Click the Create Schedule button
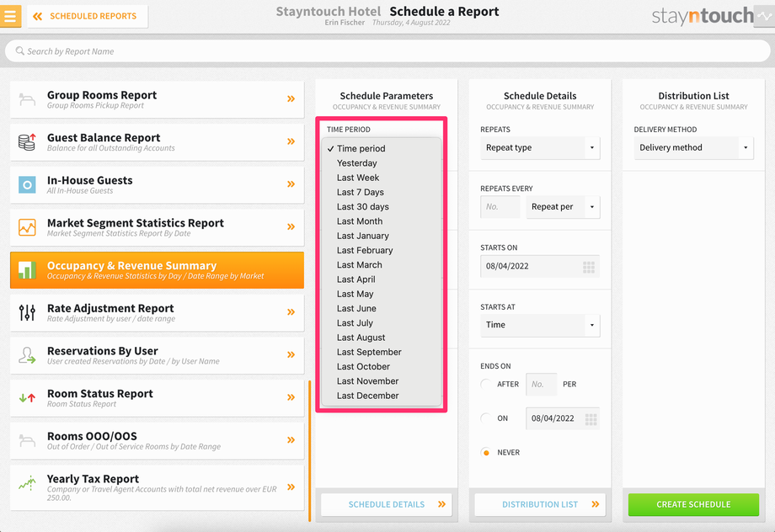This screenshot has height=532, width=775. coord(693,504)
